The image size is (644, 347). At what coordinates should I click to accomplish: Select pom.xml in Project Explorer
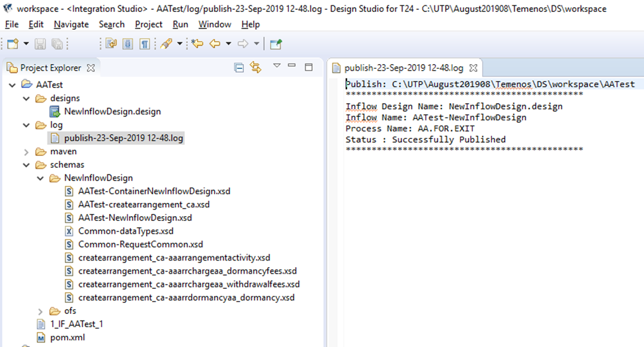pyautogui.click(x=67, y=337)
